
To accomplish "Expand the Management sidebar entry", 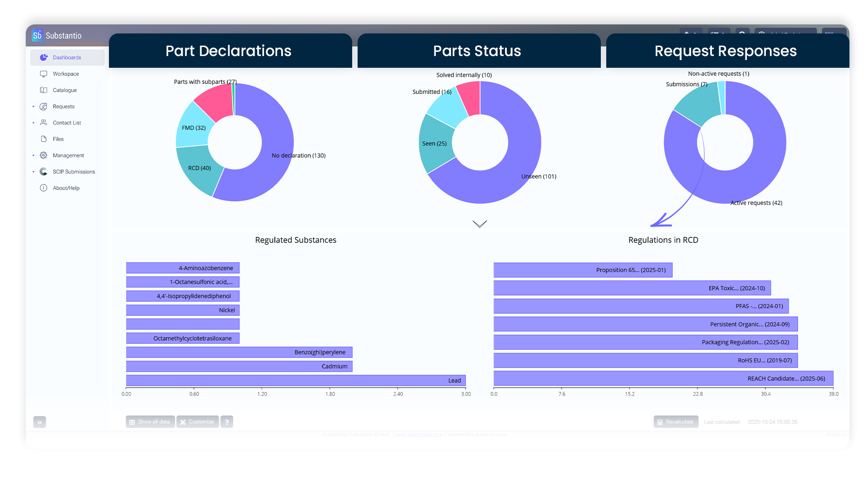I will click(33, 155).
